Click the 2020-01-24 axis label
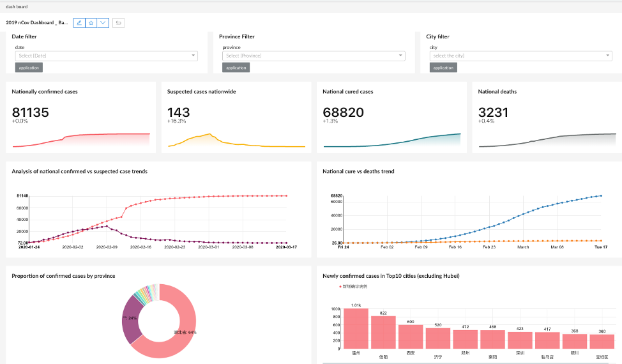 (29, 247)
